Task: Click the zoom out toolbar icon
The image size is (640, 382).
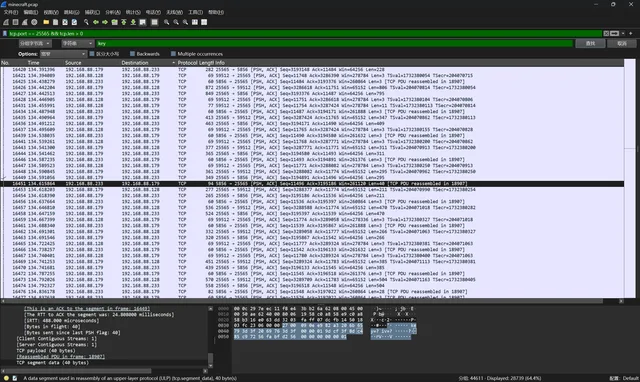Action: point(176,22)
